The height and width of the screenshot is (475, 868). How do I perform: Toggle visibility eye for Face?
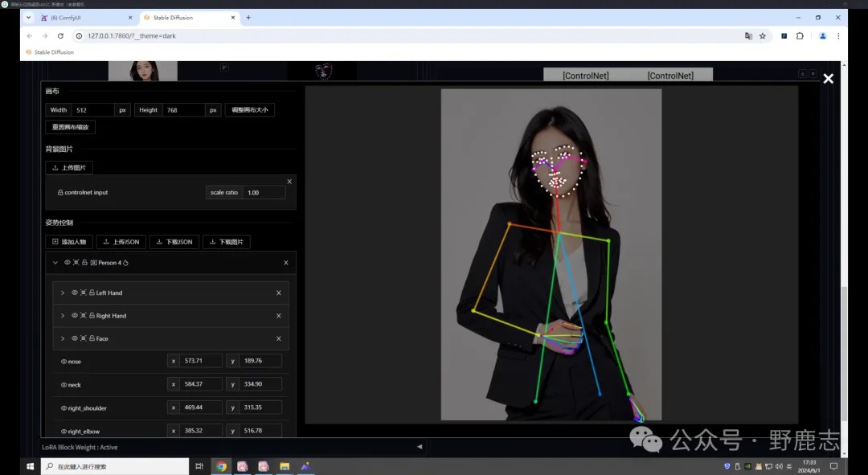pos(74,338)
